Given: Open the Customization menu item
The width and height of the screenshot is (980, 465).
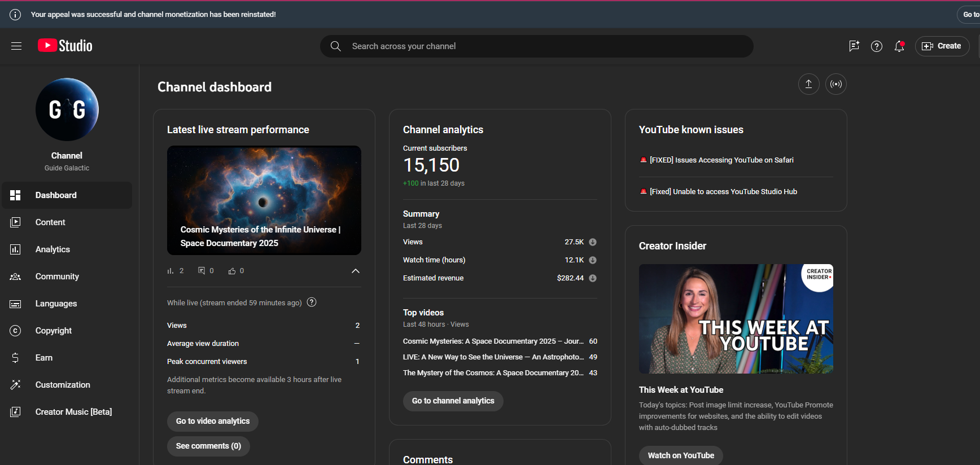Looking at the screenshot, I should click(x=67, y=385).
